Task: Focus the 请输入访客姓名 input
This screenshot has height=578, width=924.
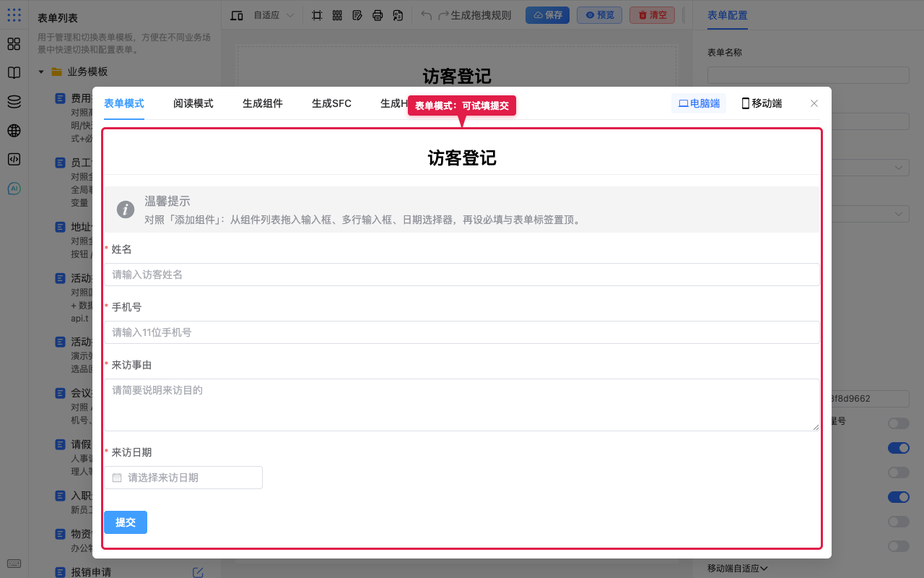Action: click(x=462, y=275)
